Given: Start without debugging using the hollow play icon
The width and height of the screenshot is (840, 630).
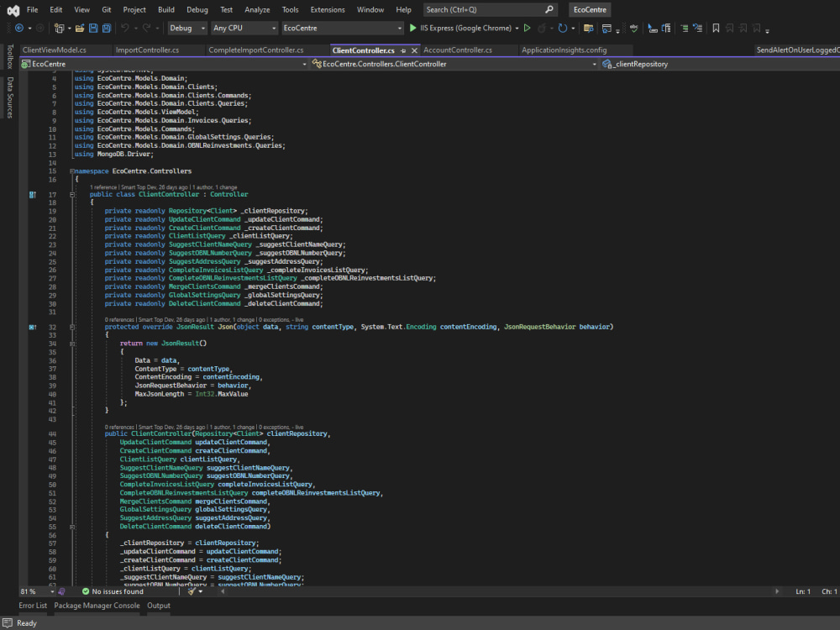Looking at the screenshot, I should click(528, 28).
